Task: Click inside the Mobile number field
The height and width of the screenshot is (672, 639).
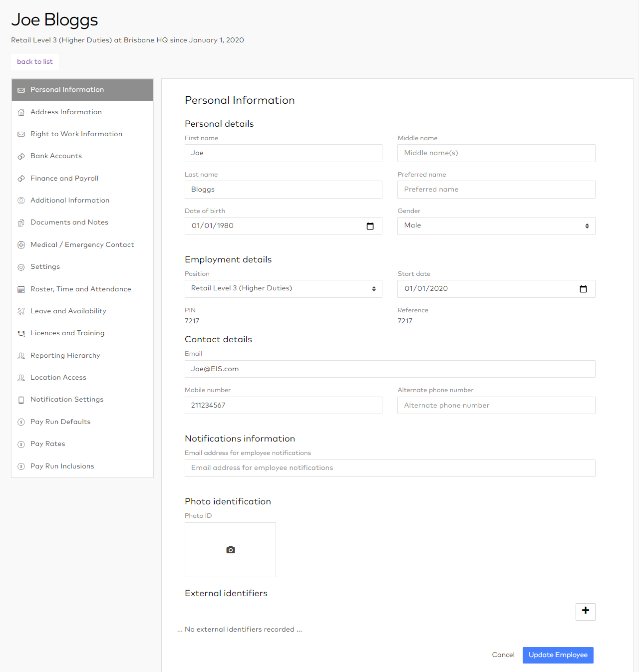Action: coord(283,405)
